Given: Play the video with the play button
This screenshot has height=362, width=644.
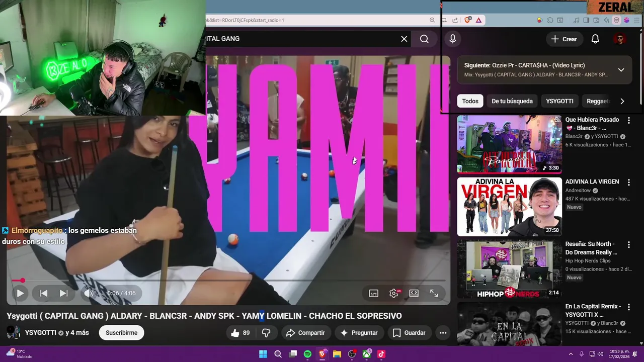Looking at the screenshot, I should [x=20, y=293].
